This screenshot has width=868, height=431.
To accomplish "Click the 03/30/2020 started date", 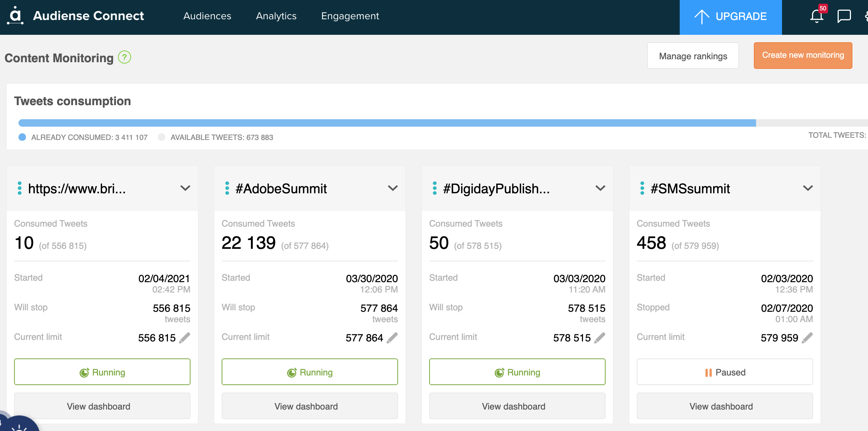I will pyautogui.click(x=372, y=278).
